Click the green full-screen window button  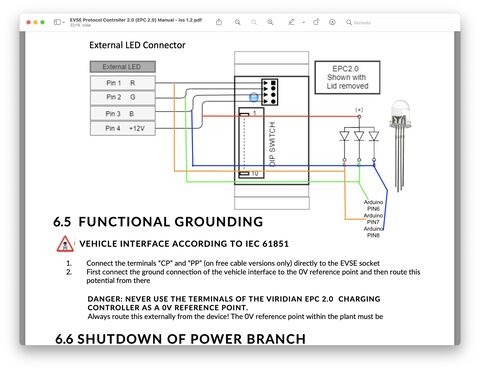coord(42,22)
